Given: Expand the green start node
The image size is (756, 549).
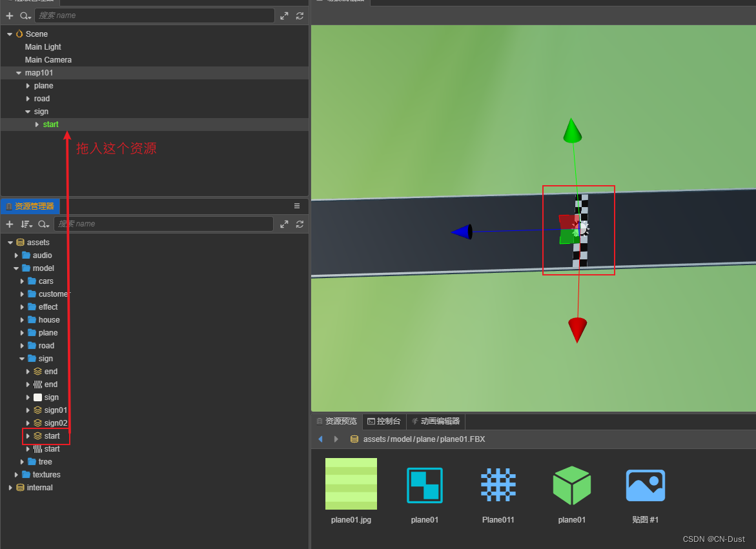Looking at the screenshot, I should click(37, 125).
